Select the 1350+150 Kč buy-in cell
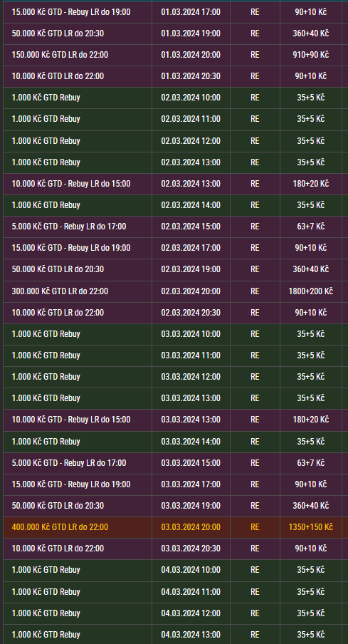This screenshot has width=348, height=644. click(x=311, y=527)
